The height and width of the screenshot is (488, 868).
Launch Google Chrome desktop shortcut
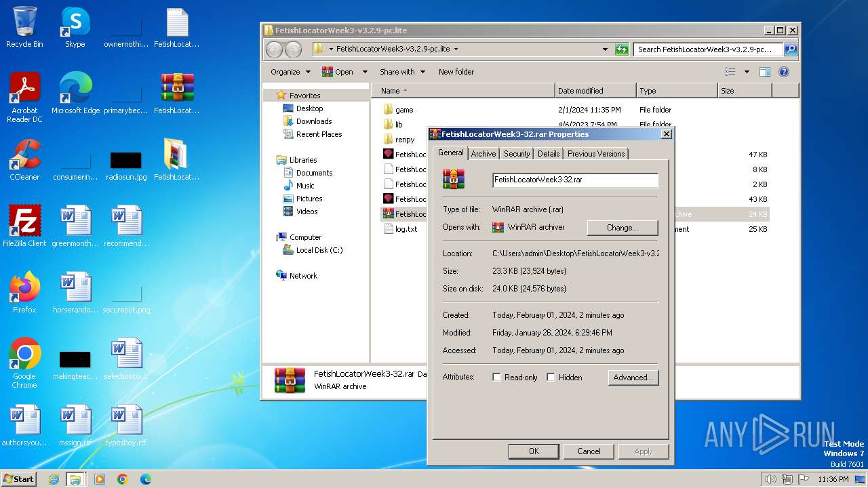[x=24, y=363]
